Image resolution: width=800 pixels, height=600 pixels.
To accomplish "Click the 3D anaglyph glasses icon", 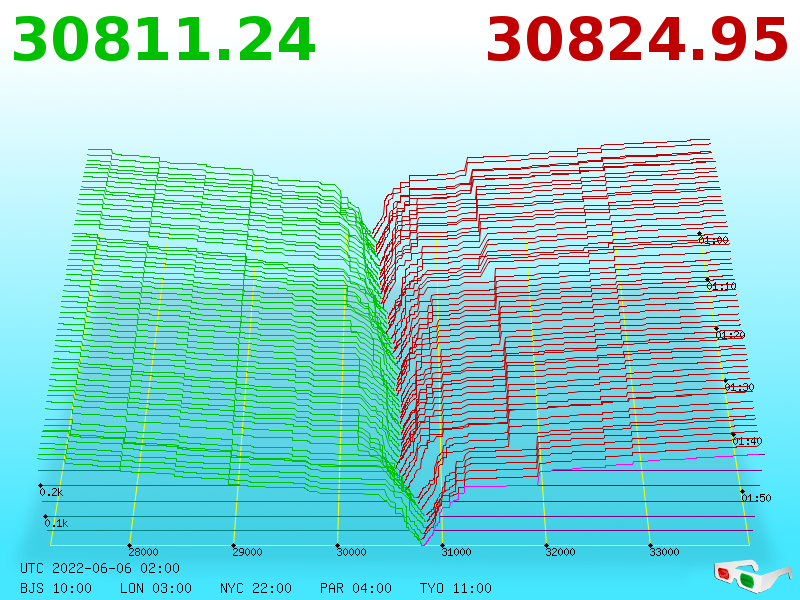I will [x=753, y=576].
